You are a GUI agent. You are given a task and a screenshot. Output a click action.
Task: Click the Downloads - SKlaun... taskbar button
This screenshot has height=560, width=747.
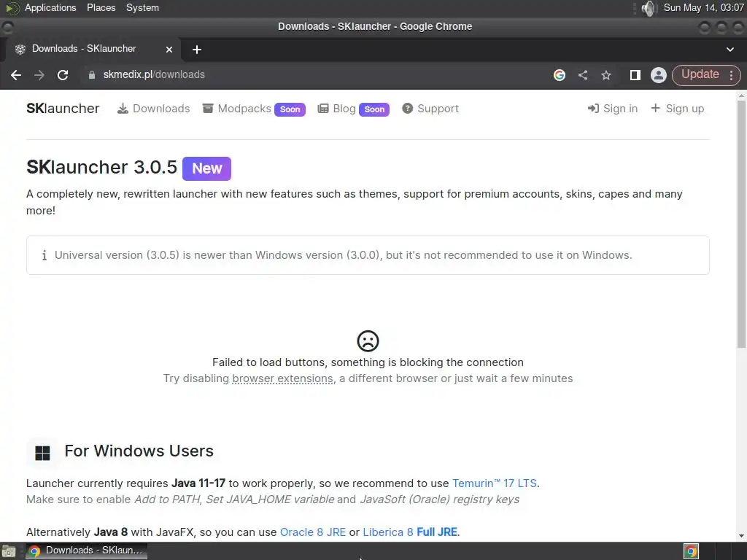pos(86,551)
